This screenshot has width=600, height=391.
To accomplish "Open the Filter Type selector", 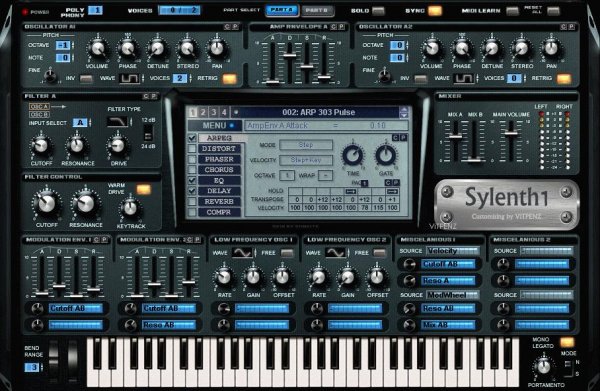I will click(x=117, y=122).
